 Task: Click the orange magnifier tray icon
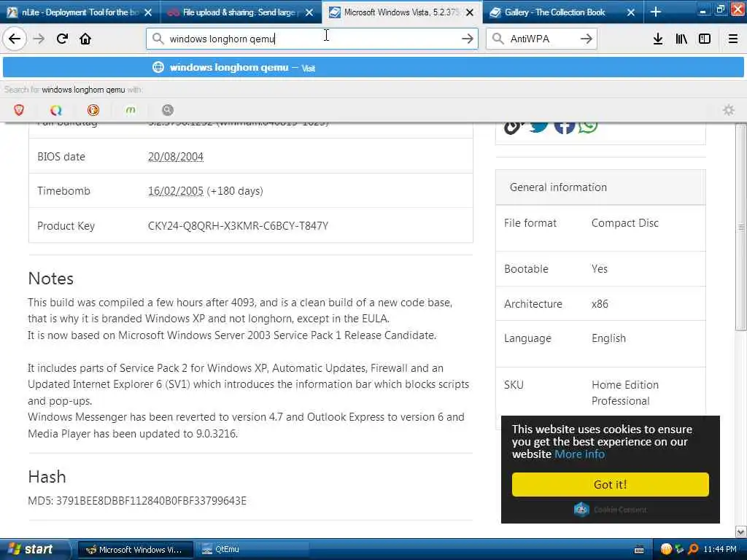pos(693,550)
